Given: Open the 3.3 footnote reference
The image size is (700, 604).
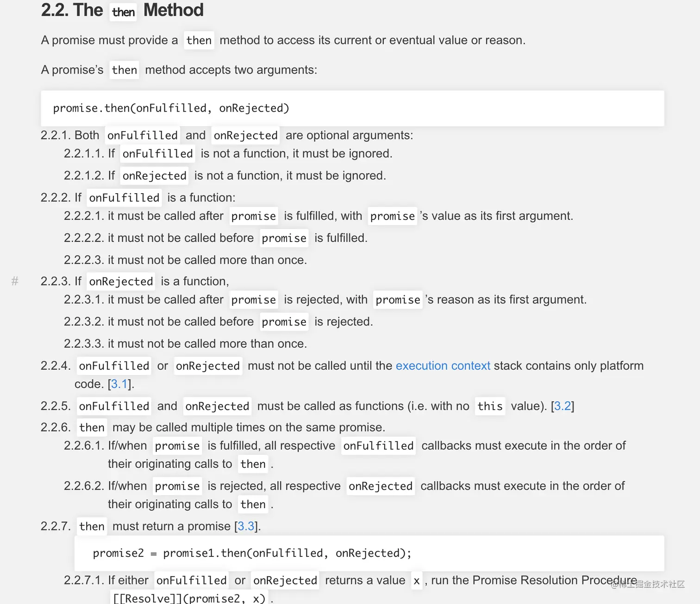Looking at the screenshot, I should pos(246,526).
